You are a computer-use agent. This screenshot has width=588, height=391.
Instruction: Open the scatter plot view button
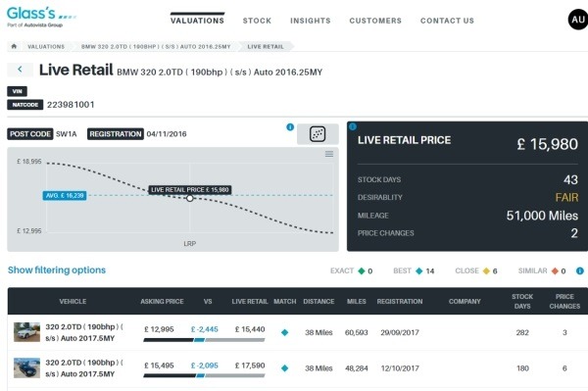(318, 134)
